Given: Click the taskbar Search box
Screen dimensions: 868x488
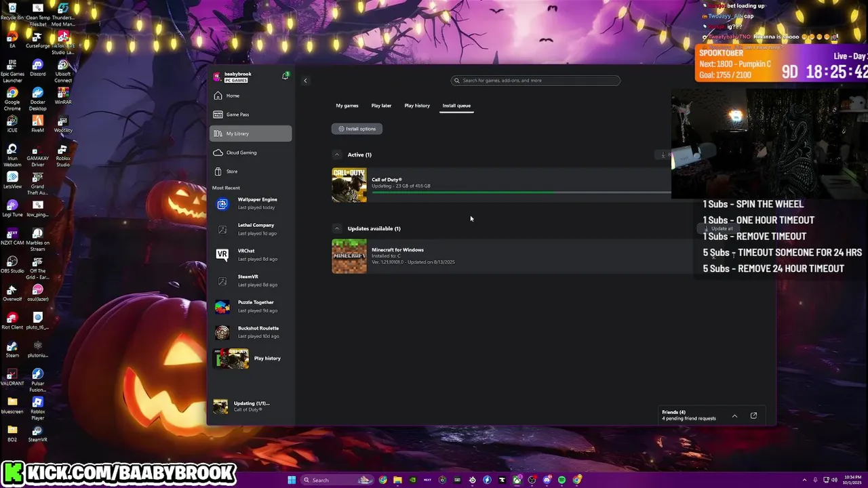Looking at the screenshot, I should (x=338, y=480).
